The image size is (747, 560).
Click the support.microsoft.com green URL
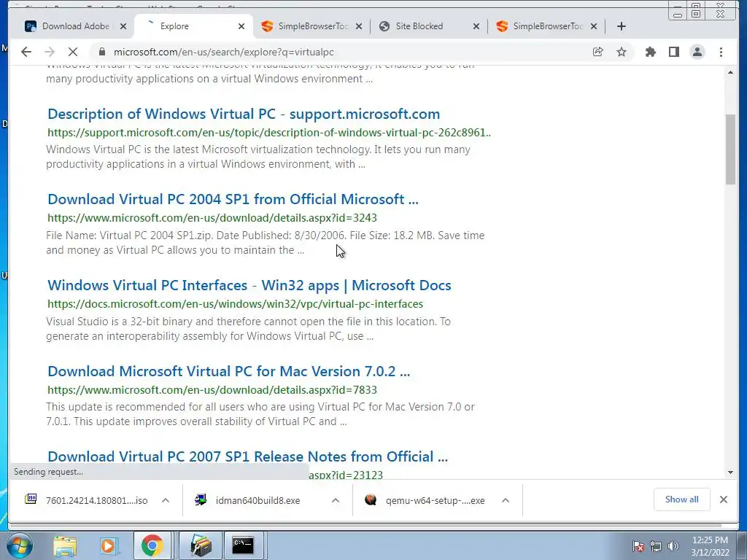pyautogui.click(x=269, y=133)
